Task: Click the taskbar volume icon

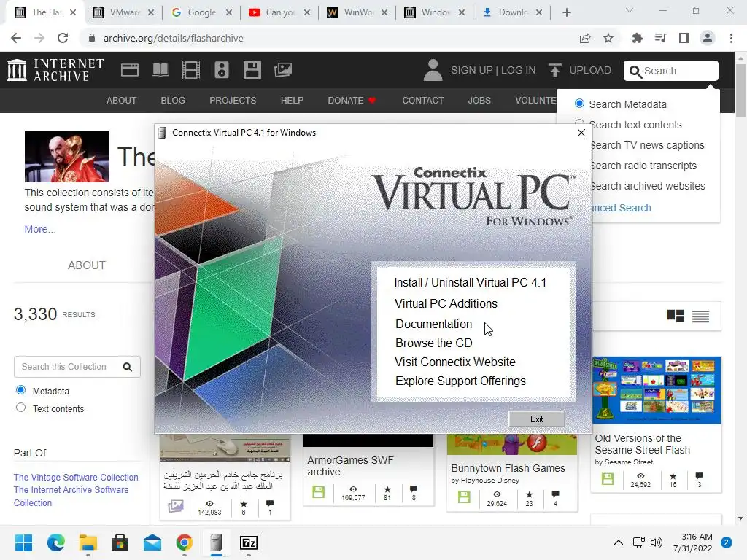Action: tap(657, 542)
